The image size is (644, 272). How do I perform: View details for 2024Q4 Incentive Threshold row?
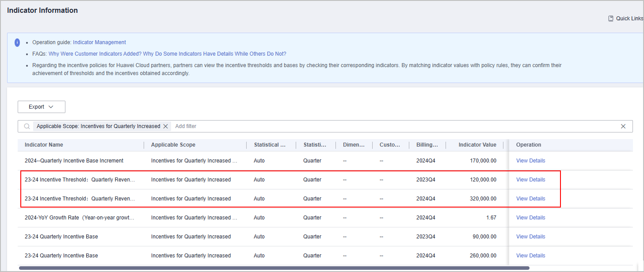click(x=530, y=199)
